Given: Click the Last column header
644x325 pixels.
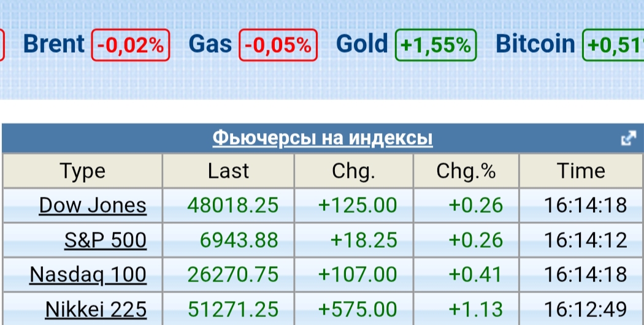Looking at the screenshot, I should click(228, 171).
